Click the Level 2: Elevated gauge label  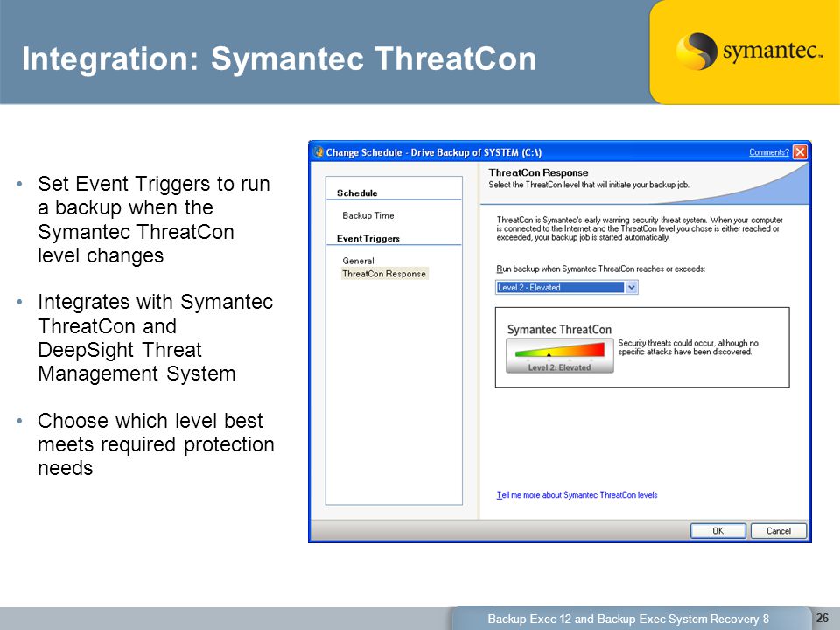[x=559, y=367]
